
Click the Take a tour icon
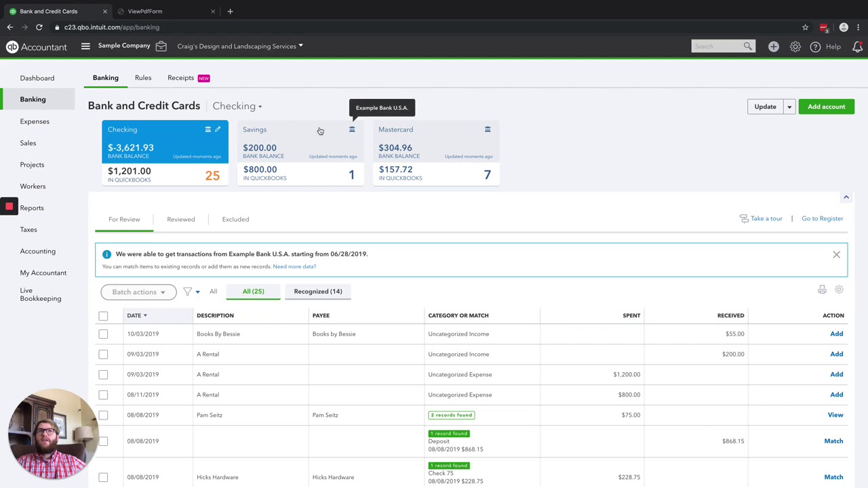coord(744,218)
